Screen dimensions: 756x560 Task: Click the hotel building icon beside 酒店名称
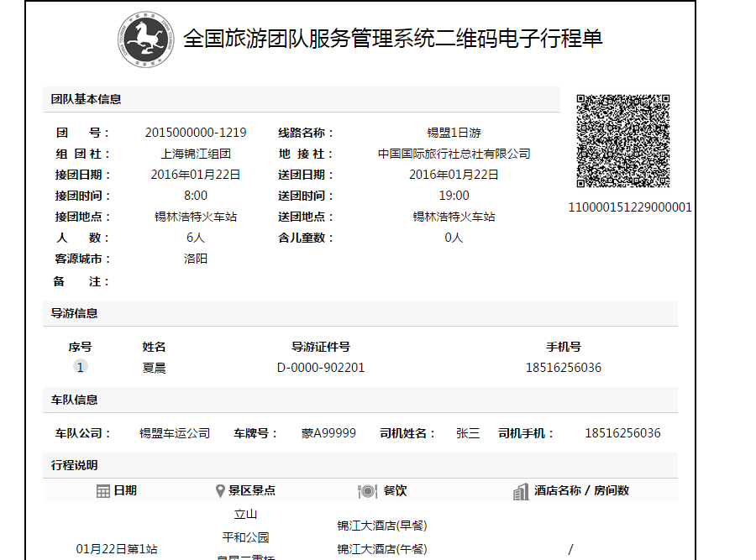click(521, 491)
